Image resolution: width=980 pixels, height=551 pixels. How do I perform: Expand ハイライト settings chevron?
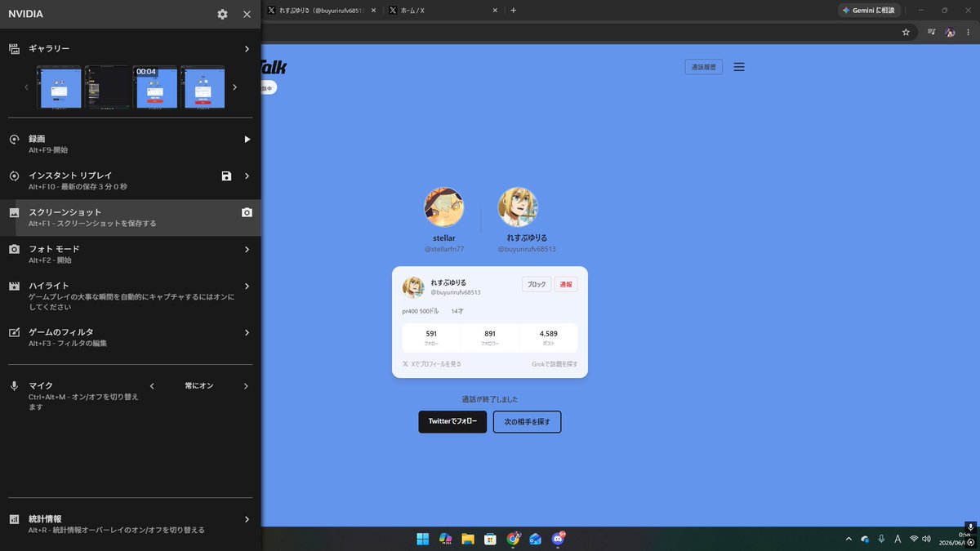(247, 286)
